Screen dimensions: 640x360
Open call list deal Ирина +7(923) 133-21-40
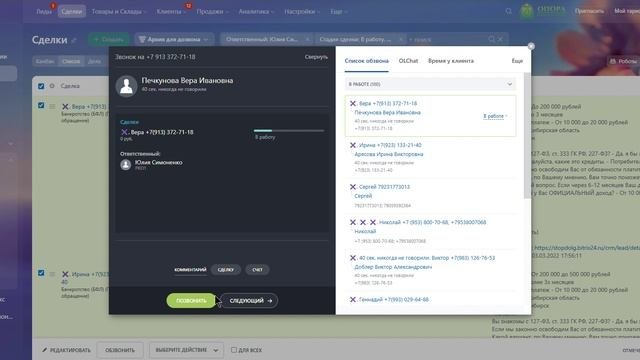(390, 145)
